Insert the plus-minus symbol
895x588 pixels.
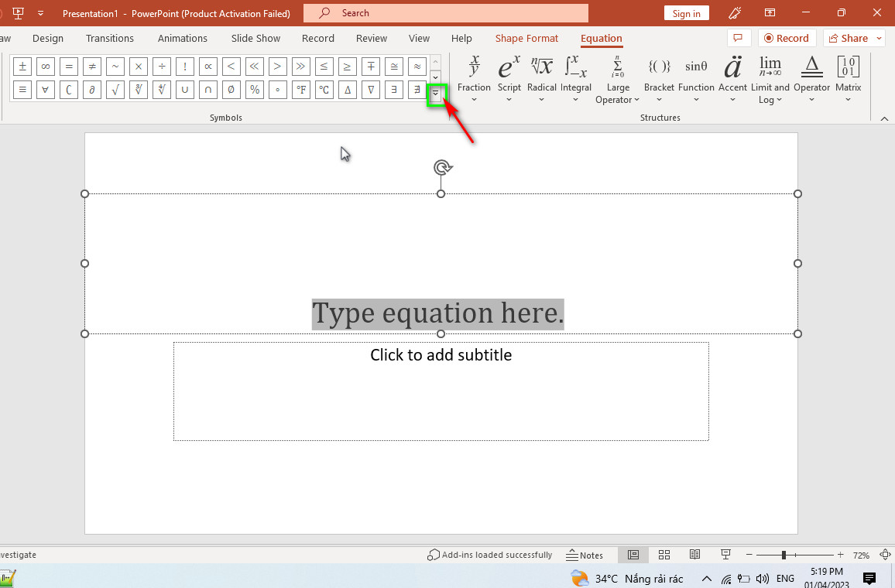(x=22, y=67)
